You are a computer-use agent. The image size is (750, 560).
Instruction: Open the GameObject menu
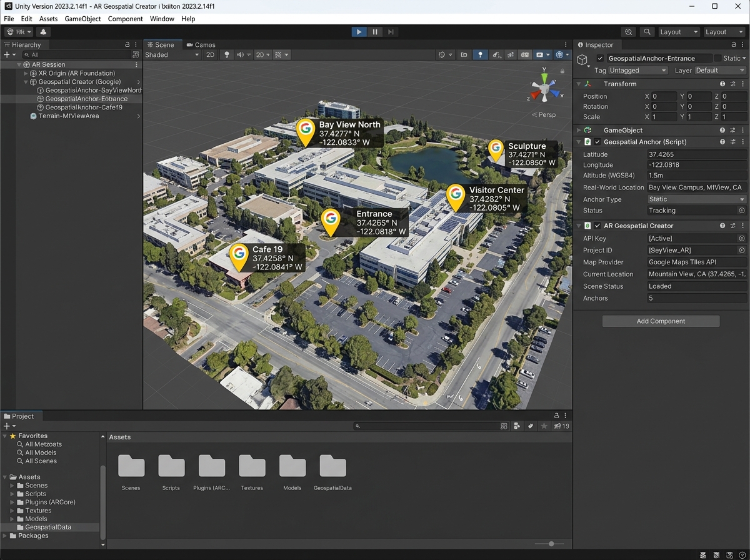83,19
